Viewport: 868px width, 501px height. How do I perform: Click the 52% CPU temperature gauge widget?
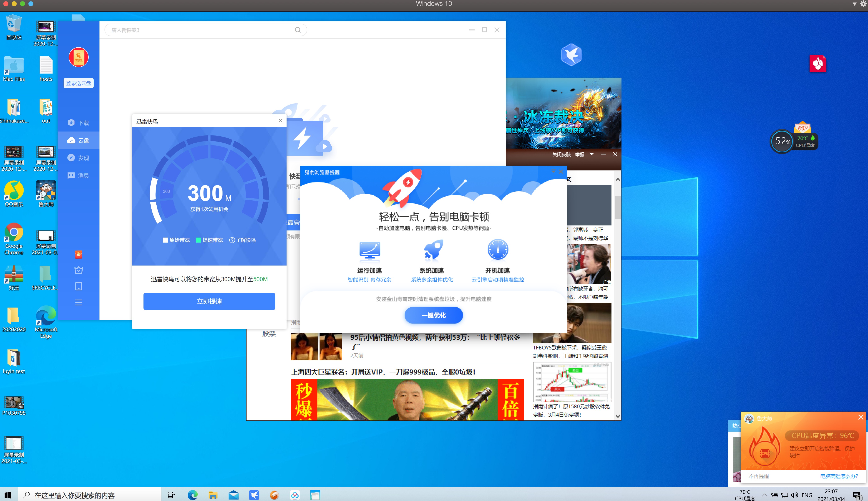point(782,141)
